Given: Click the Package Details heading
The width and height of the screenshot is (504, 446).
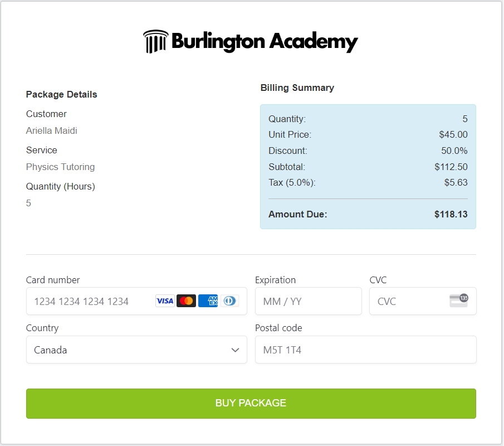Looking at the screenshot, I should (61, 94).
